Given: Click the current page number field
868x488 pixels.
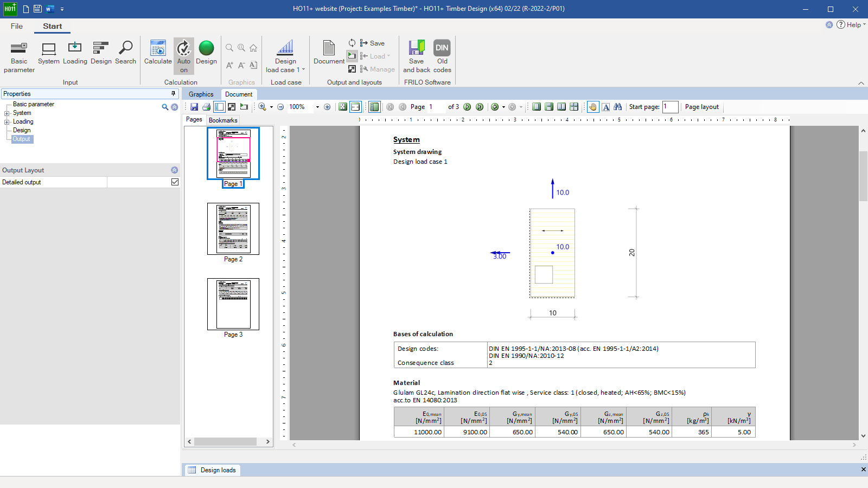Looking at the screenshot, I should (x=436, y=107).
